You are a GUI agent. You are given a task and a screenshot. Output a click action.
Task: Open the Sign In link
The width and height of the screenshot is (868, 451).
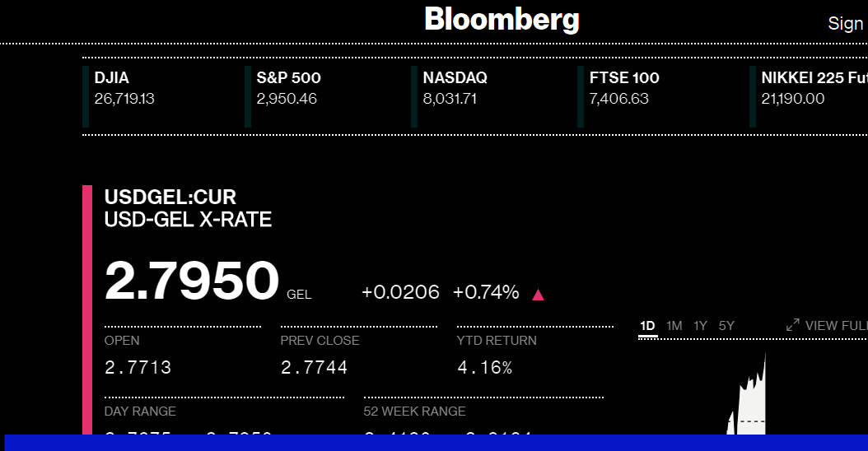[847, 23]
